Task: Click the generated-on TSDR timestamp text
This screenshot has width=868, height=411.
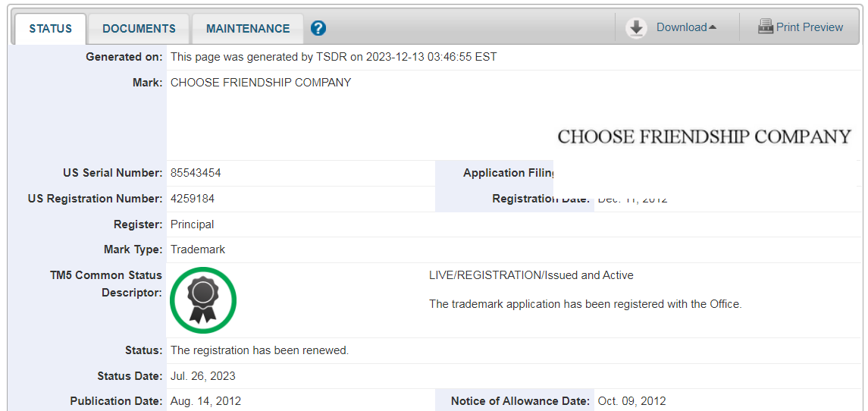Action: (x=334, y=57)
